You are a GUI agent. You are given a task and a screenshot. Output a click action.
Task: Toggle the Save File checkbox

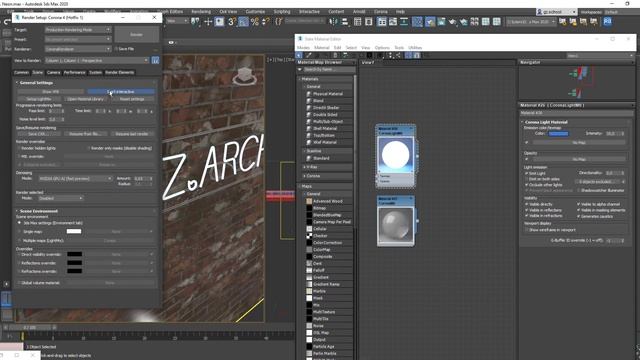click(x=116, y=49)
